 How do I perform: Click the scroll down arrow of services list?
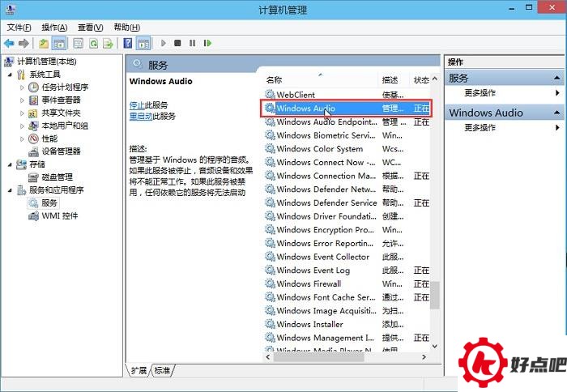point(435,346)
